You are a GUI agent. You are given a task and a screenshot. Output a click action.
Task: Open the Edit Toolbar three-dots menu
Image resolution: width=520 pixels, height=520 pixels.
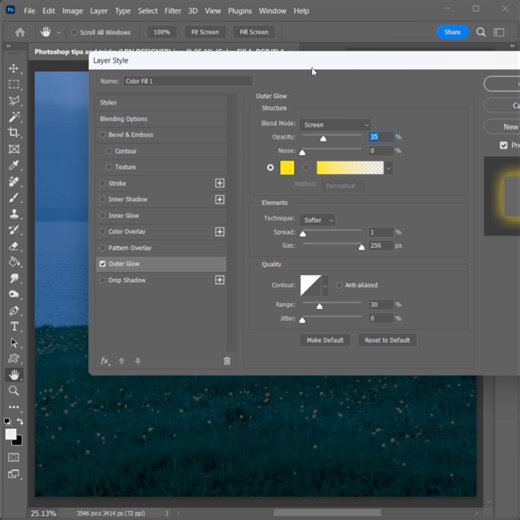pyautogui.click(x=14, y=407)
